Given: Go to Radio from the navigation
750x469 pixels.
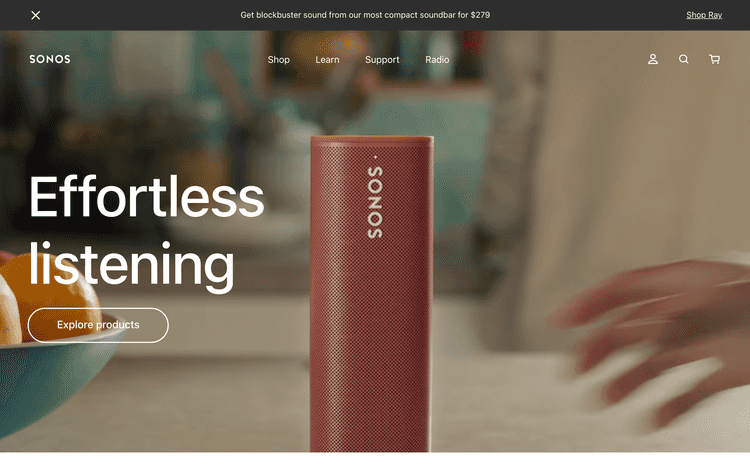Looking at the screenshot, I should pyautogui.click(x=437, y=60).
